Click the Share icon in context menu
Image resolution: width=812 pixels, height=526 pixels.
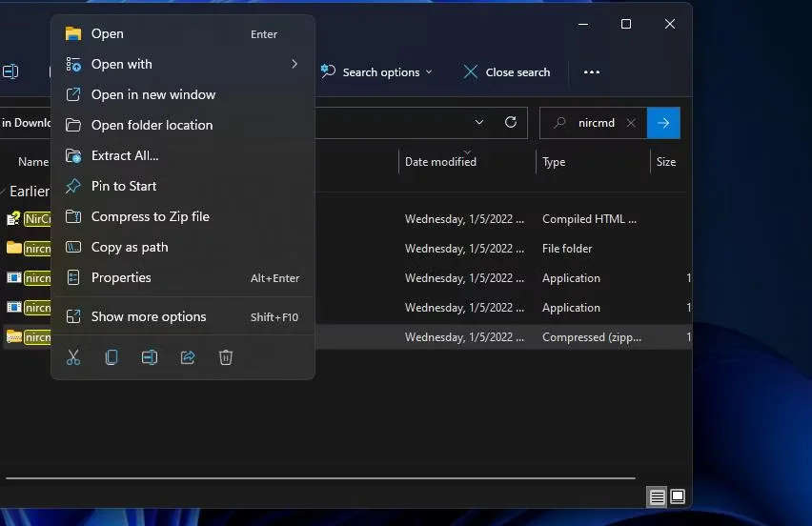(x=188, y=357)
